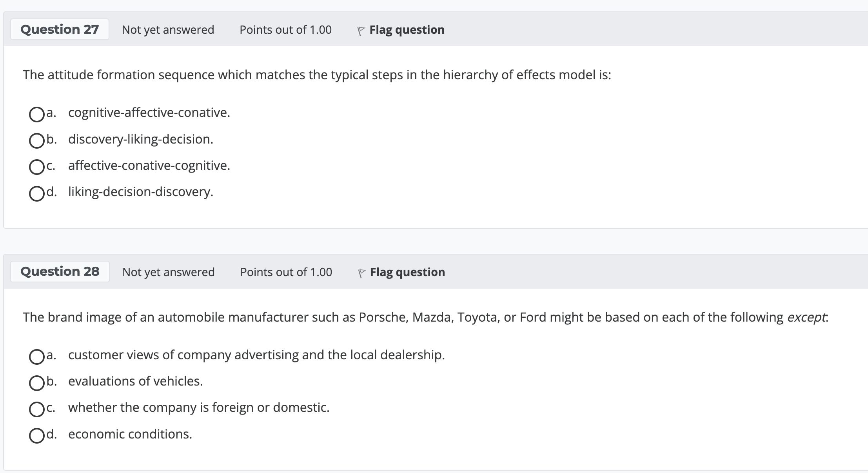Click the flag icon for Question 28

[x=361, y=273]
